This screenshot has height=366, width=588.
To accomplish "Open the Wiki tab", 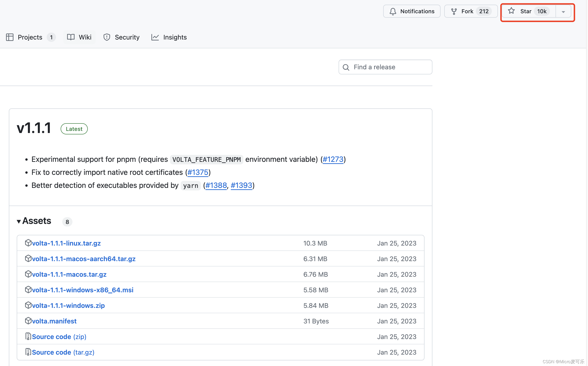I will 79,37.
